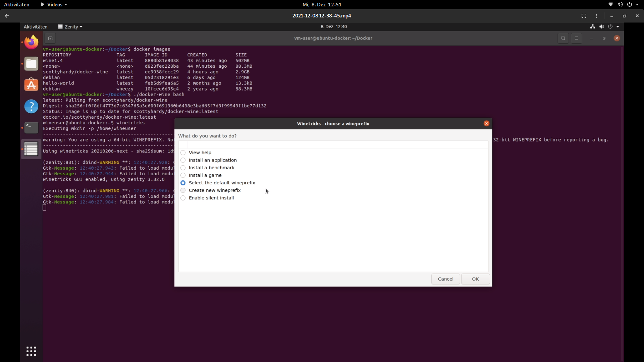Click the Terminal icon in the dock
This screenshot has width=644, height=362.
point(31,127)
